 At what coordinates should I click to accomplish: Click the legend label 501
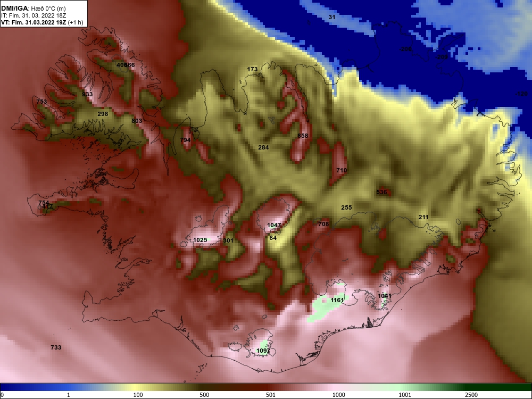click(271, 395)
